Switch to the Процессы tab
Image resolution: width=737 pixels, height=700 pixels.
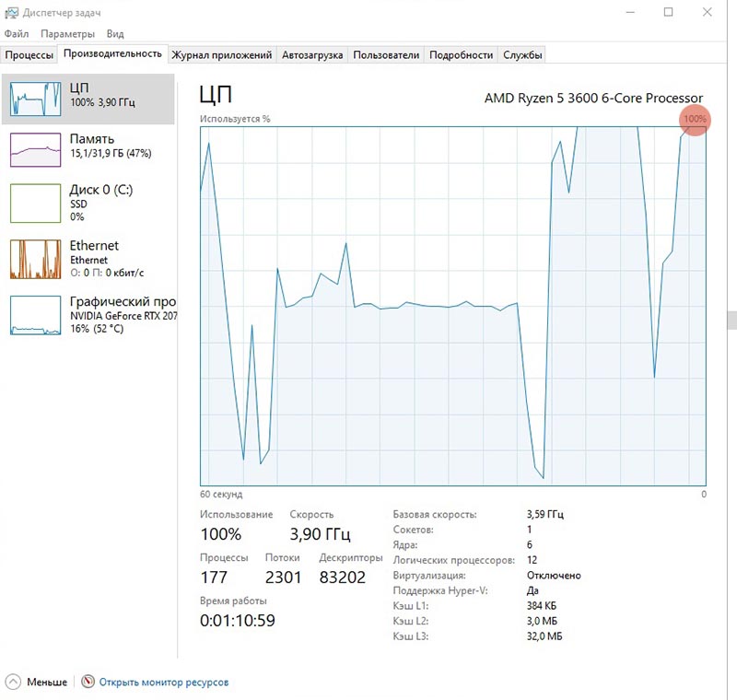29,55
